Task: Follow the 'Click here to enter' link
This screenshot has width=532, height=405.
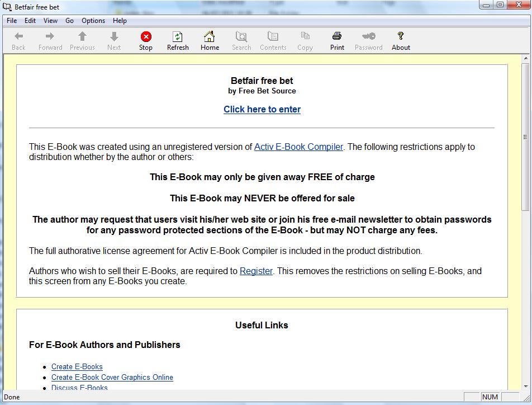Action: tap(262, 110)
